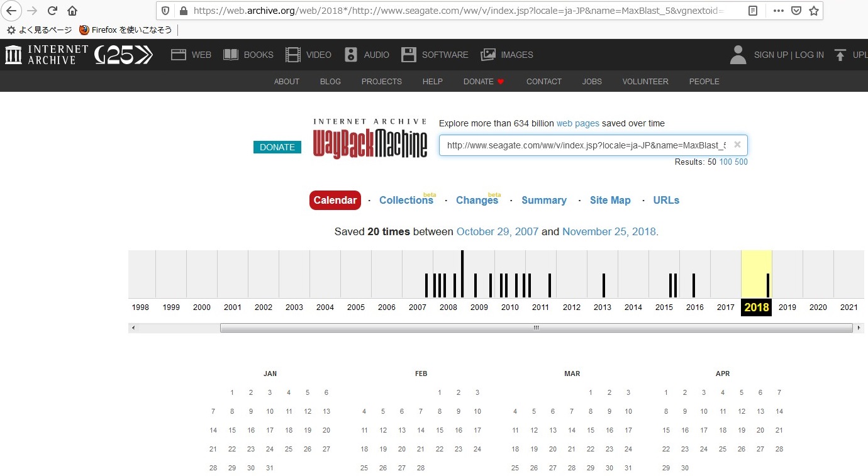This screenshot has height=476, width=868.
Task: Open the BLOG menu item
Action: 330,81
